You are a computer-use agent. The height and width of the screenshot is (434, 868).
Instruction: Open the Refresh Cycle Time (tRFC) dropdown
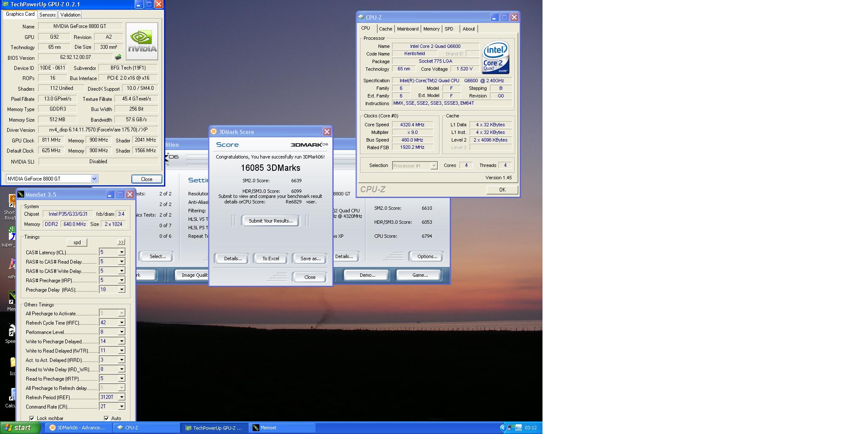tap(121, 323)
